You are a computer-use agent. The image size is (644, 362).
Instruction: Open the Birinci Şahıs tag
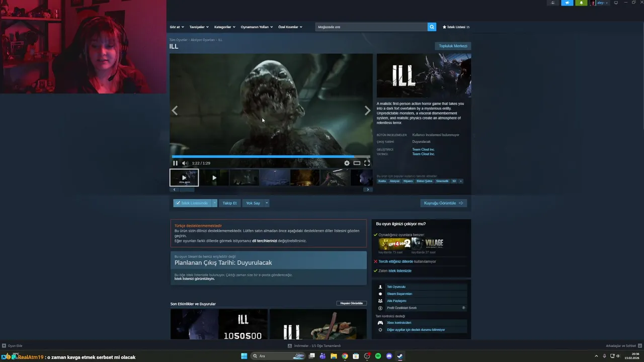(424, 181)
